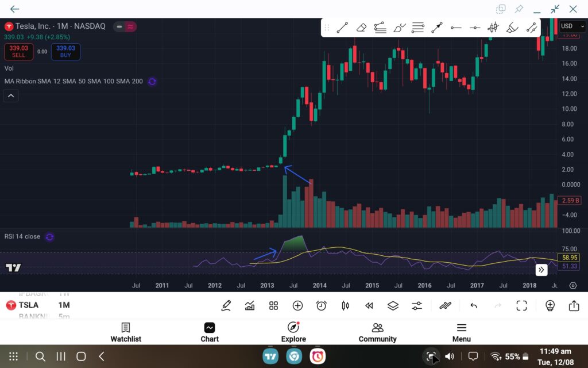Open the Menu tab
Viewport: 588px width, 368px height.
pyautogui.click(x=462, y=332)
